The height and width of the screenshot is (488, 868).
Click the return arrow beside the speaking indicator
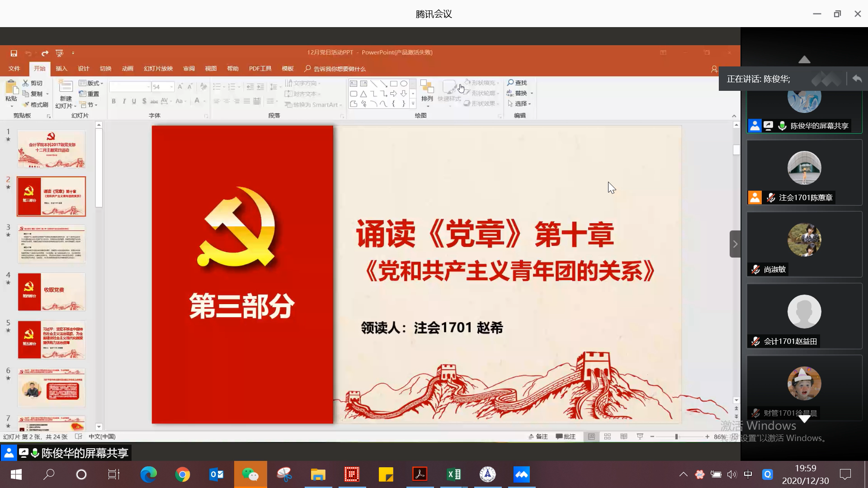[x=857, y=79]
